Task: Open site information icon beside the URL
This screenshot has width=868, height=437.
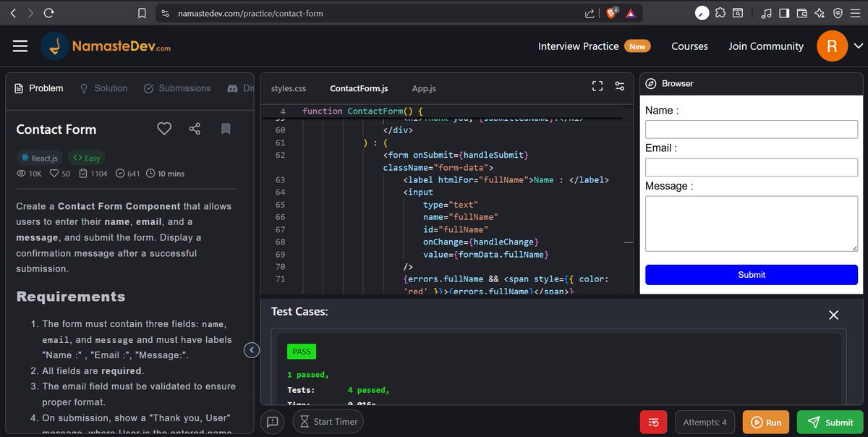Action: (x=165, y=13)
